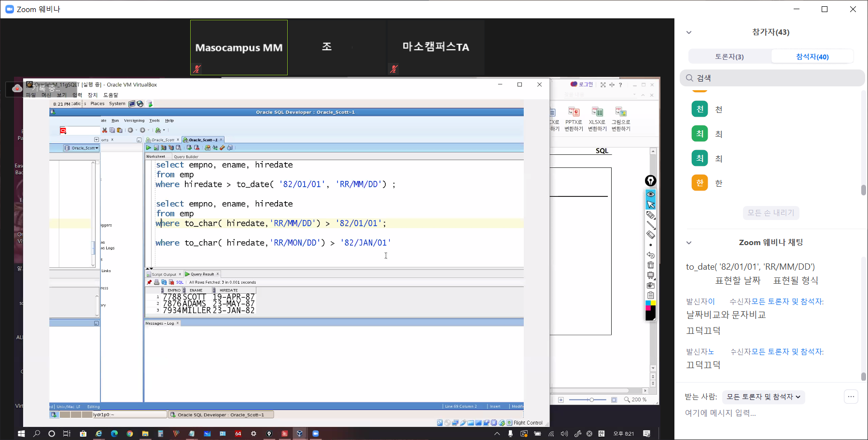The width and height of the screenshot is (868, 440).
Task: Click the undo arrow in annotation toolbar
Action: tap(651, 255)
